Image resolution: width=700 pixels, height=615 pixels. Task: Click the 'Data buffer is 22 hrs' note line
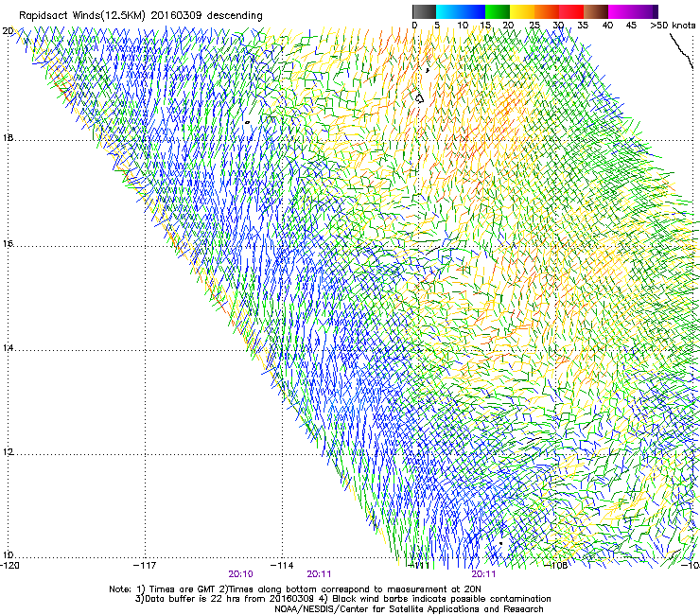pos(342,599)
